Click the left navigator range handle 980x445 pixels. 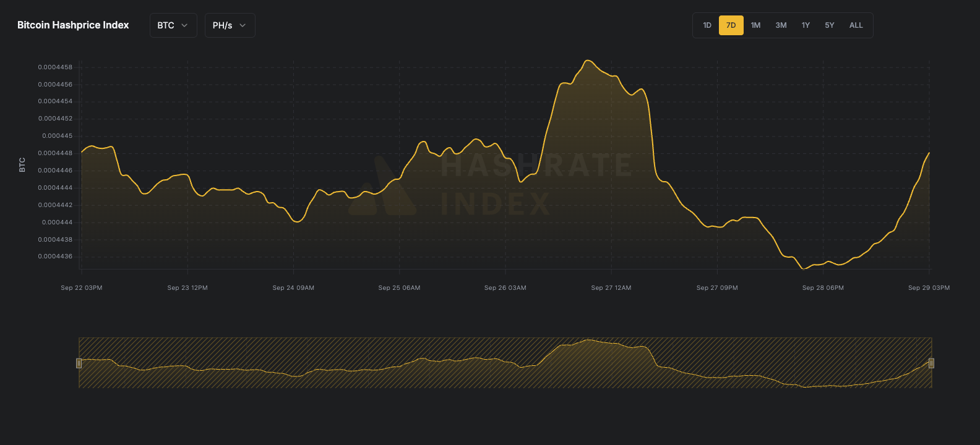[x=79, y=363]
